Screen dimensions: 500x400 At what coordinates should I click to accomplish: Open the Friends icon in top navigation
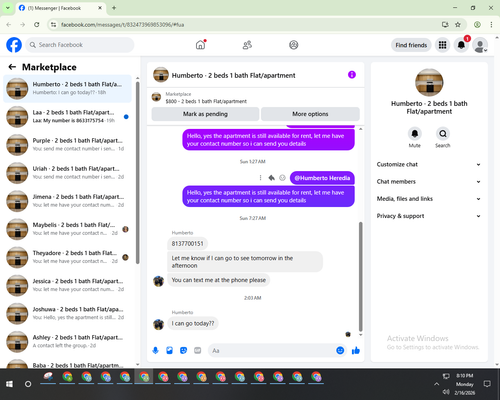pos(247,45)
